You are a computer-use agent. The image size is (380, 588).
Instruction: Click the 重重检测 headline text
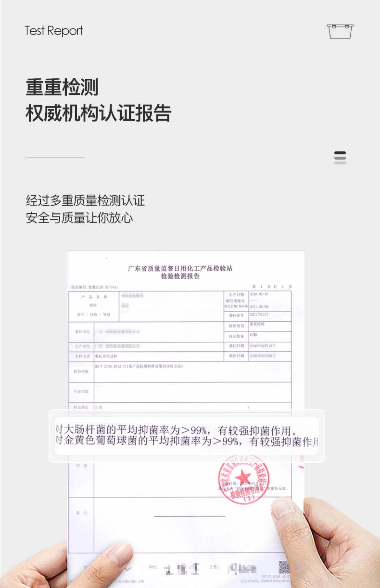(62, 87)
